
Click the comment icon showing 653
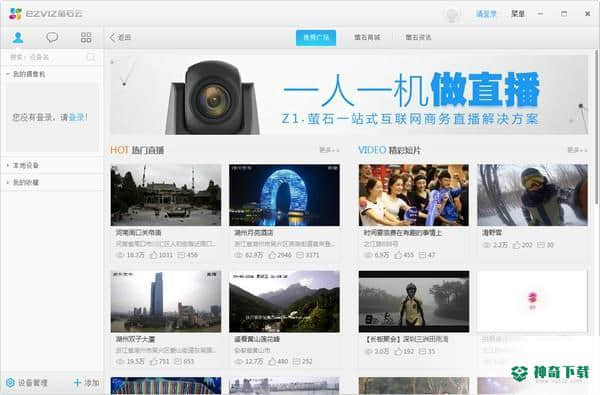click(178, 361)
